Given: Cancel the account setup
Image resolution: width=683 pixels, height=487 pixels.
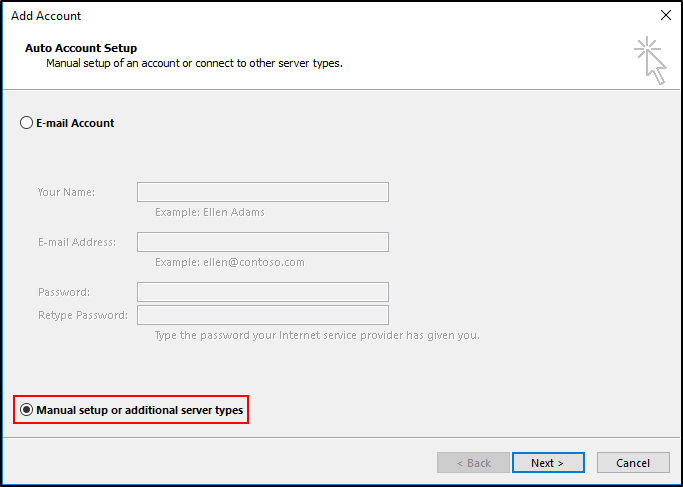Looking at the screenshot, I should point(633,463).
